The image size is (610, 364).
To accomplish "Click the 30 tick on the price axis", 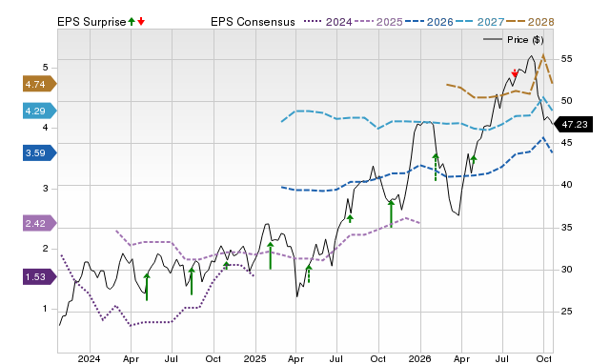I will (x=566, y=270).
